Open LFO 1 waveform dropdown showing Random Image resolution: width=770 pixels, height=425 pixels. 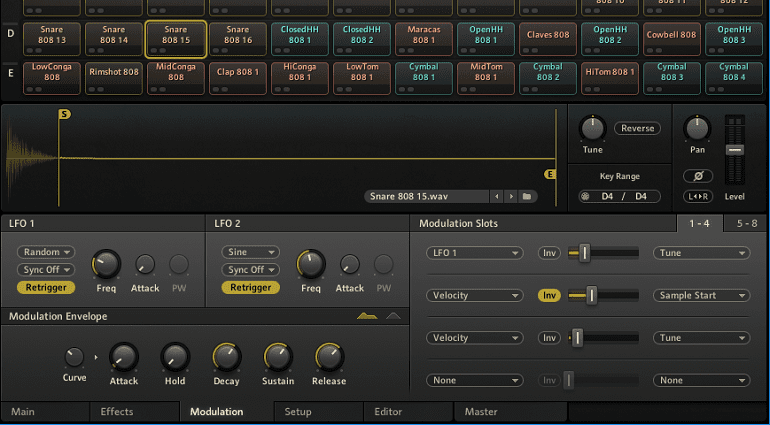pyautogui.click(x=46, y=252)
